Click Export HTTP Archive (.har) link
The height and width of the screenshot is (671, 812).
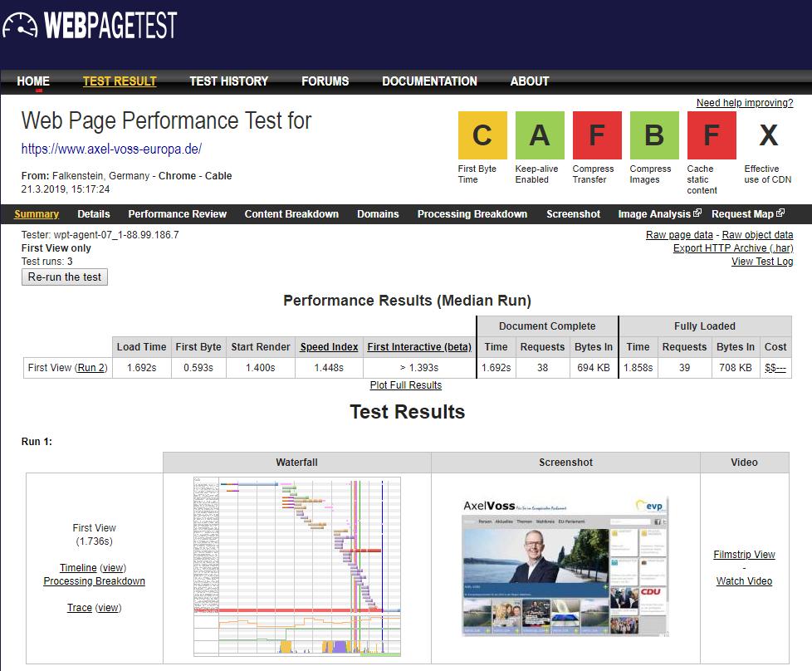(x=733, y=248)
